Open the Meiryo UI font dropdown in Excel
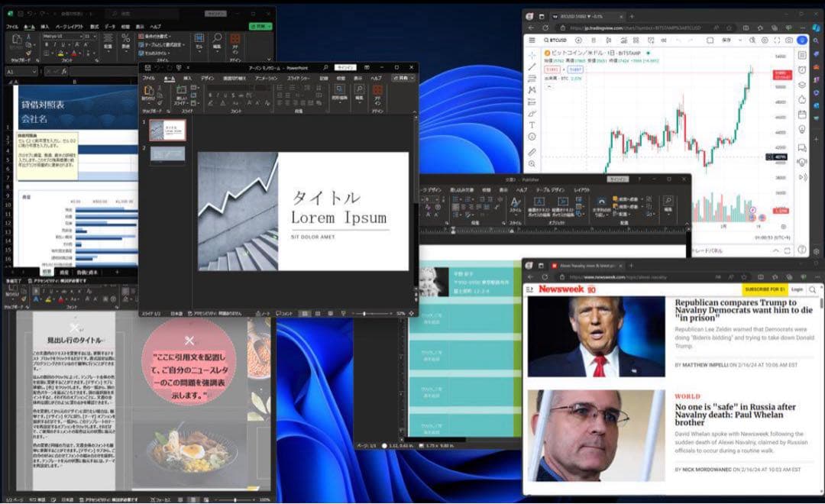Viewport: 825px width, 504px height. tap(82, 36)
